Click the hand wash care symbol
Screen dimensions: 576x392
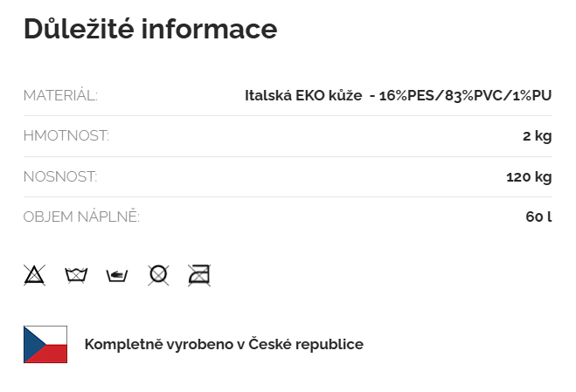(x=117, y=276)
